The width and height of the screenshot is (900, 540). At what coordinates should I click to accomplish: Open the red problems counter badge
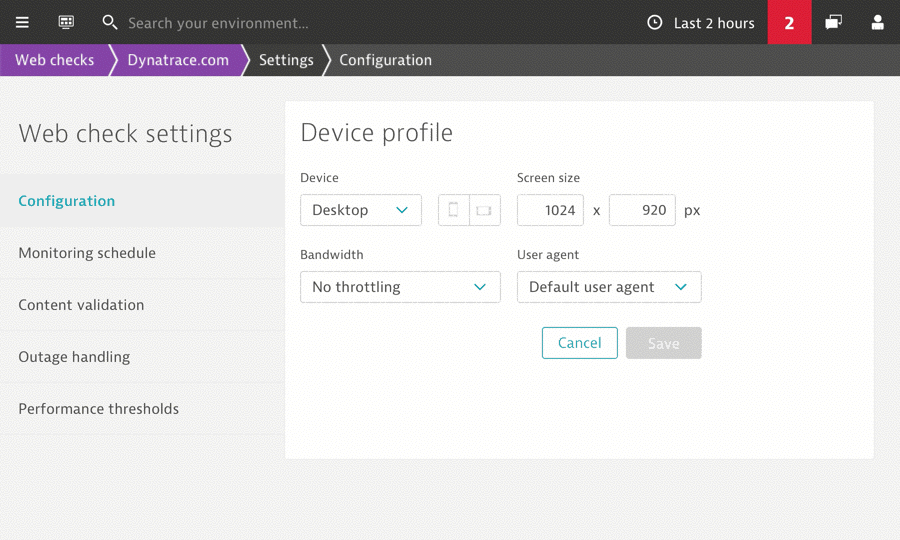pyautogui.click(x=789, y=22)
